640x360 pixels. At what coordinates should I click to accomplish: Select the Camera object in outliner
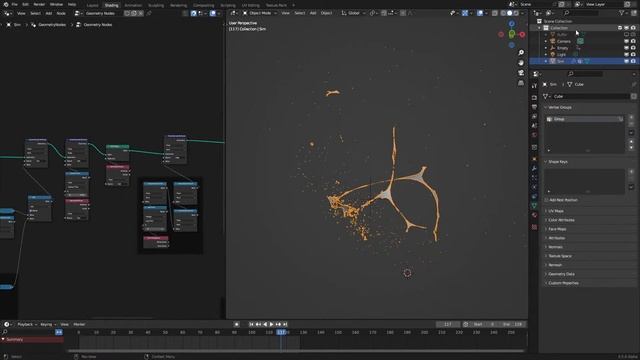(x=564, y=41)
